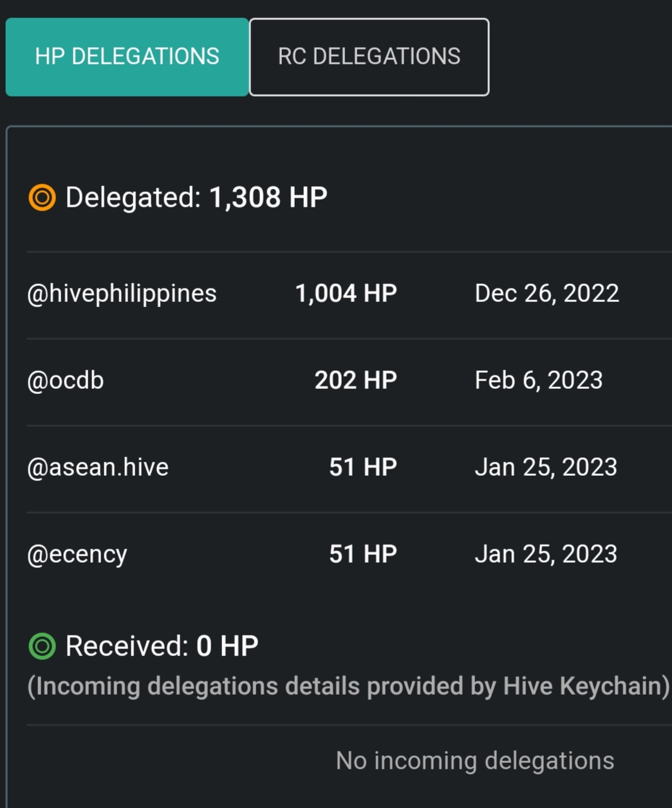
Task: Click the green Received circle icon
Action: (42, 646)
